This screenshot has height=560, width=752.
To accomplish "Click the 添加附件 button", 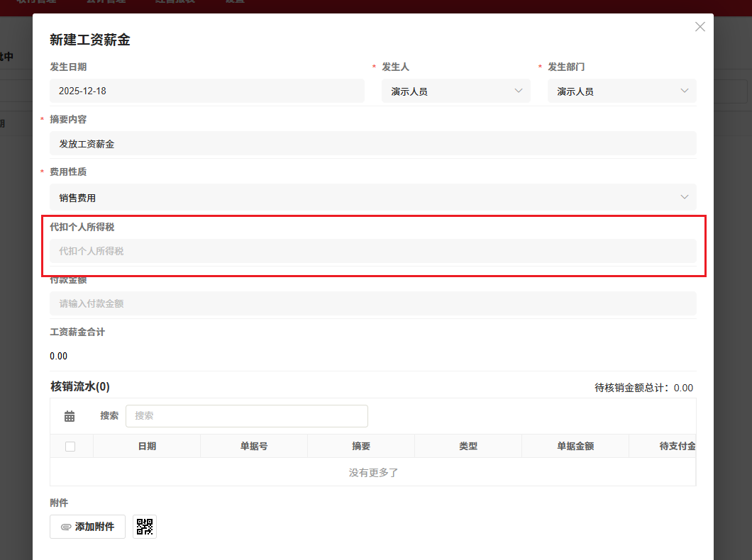I will pos(87,527).
